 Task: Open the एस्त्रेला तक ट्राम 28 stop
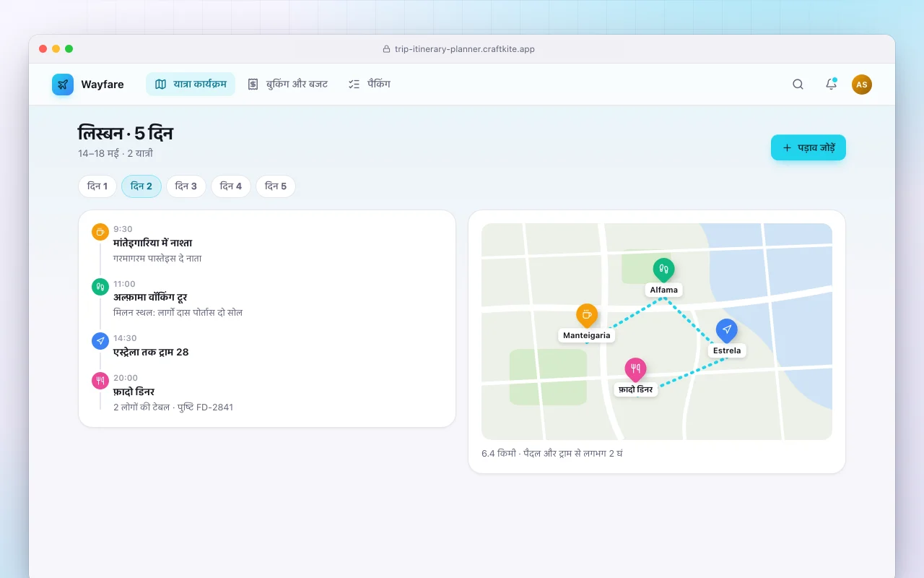(x=151, y=353)
